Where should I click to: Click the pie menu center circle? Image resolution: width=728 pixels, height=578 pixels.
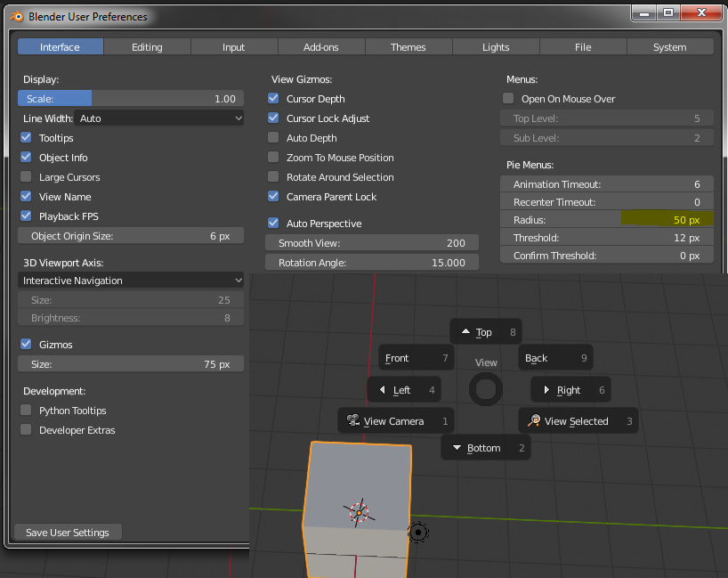point(485,389)
